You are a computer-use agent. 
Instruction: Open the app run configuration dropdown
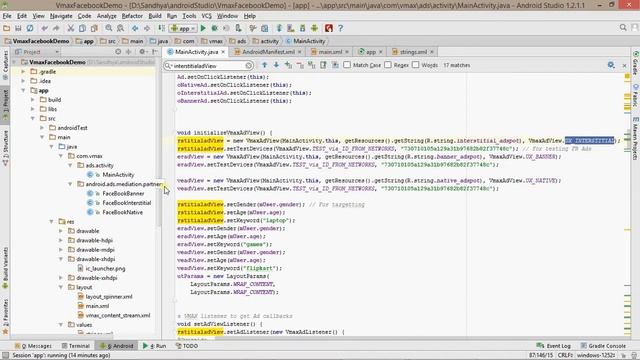click(183, 28)
